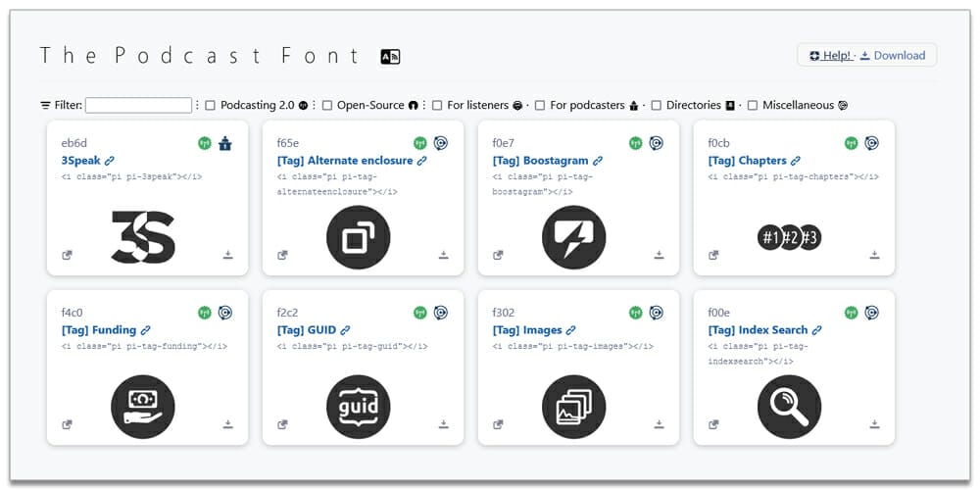980x490 pixels.
Task: Click the green badge on Alternate enclosure card
Action: (420, 144)
